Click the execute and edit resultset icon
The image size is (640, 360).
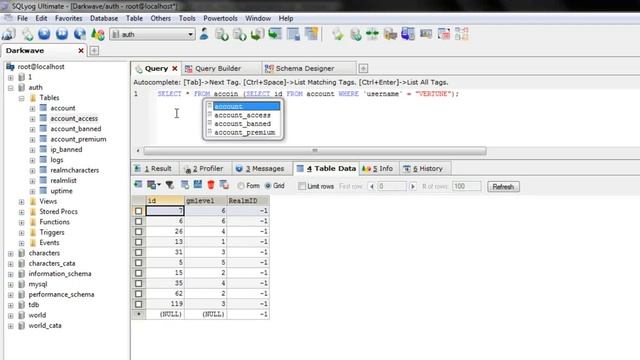point(80,34)
